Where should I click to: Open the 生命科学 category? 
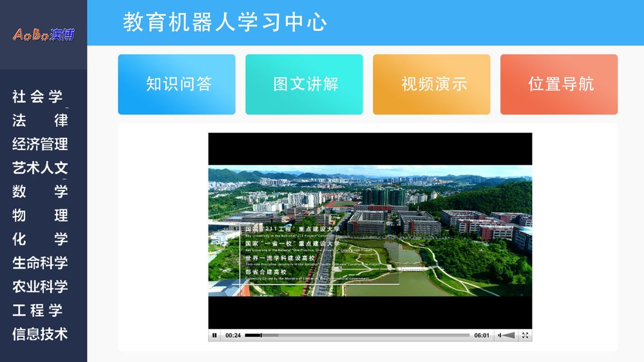click(40, 263)
